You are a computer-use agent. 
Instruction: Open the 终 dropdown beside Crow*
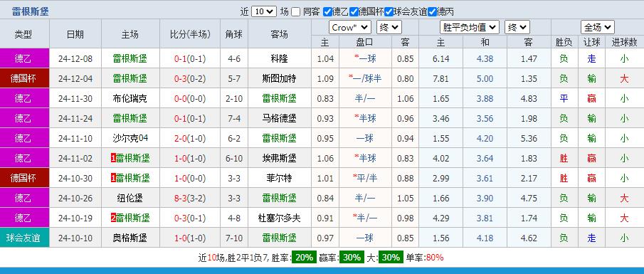coord(389,28)
